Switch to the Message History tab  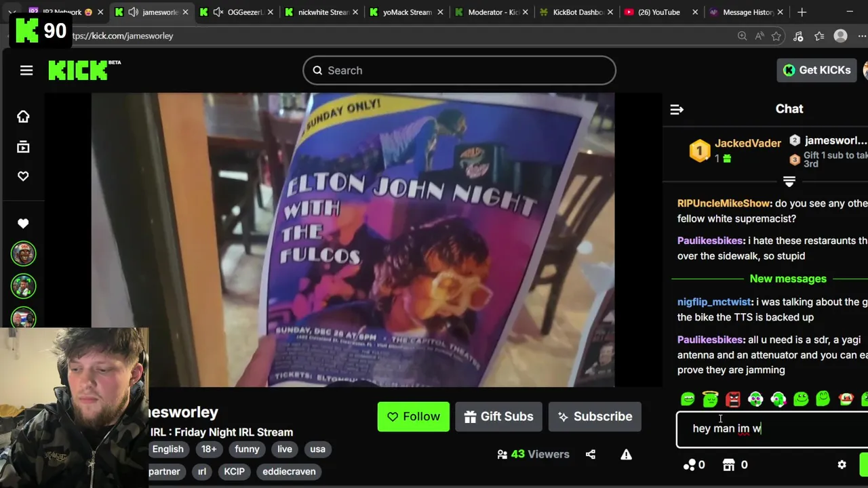pos(746,12)
